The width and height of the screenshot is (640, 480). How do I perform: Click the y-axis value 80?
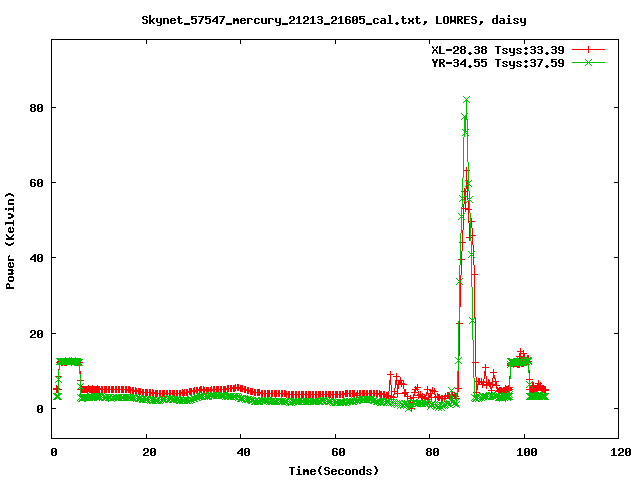(36, 108)
